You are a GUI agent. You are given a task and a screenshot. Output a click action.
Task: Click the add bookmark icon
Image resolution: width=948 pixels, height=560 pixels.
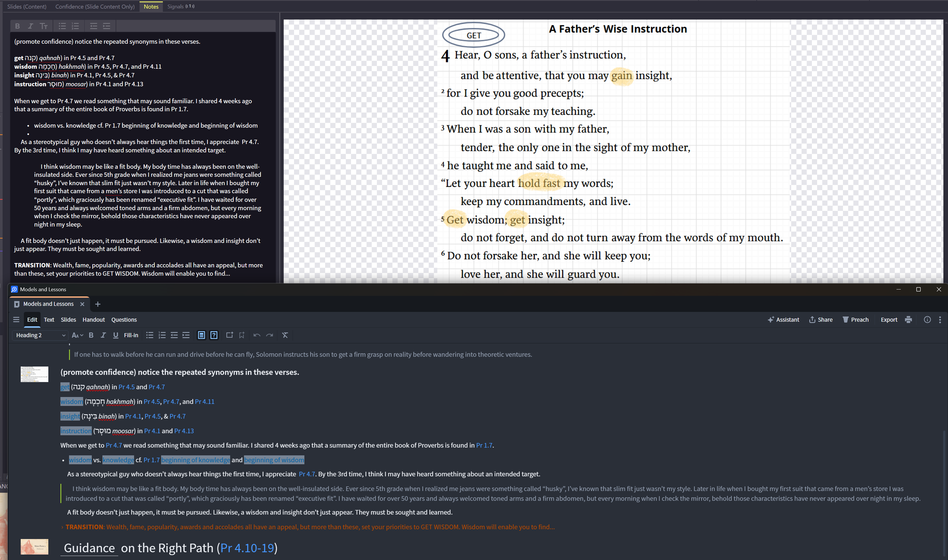click(242, 335)
